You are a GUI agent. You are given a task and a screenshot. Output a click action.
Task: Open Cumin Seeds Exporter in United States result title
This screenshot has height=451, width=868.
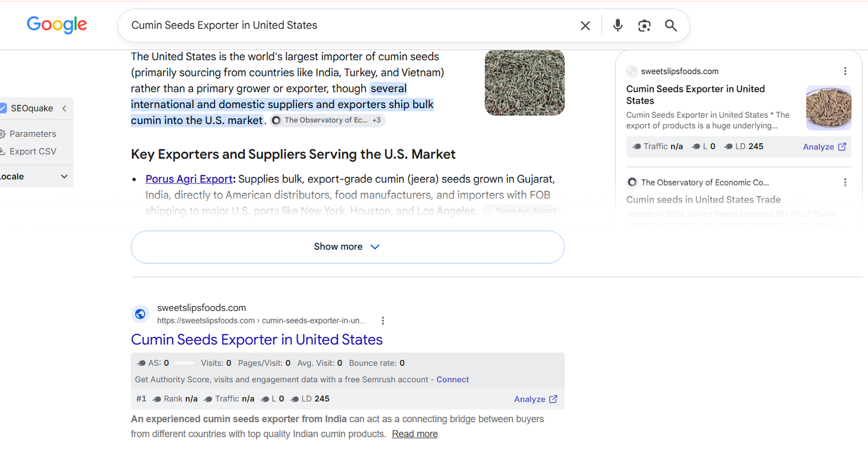(x=257, y=340)
